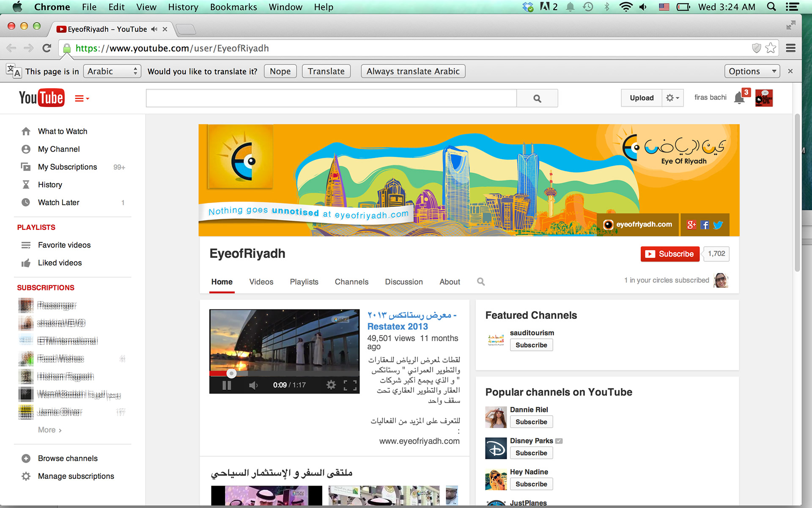This screenshot has height=508, width=812.
Task: Toggle fullscreen on the video player
Action: click(350, 385)
